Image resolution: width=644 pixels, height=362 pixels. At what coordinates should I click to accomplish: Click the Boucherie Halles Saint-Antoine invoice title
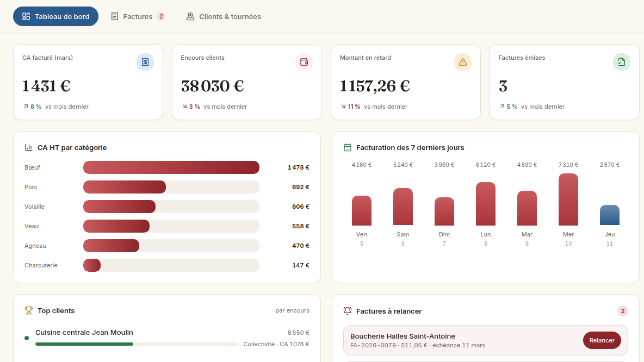(x=403, y=336)
